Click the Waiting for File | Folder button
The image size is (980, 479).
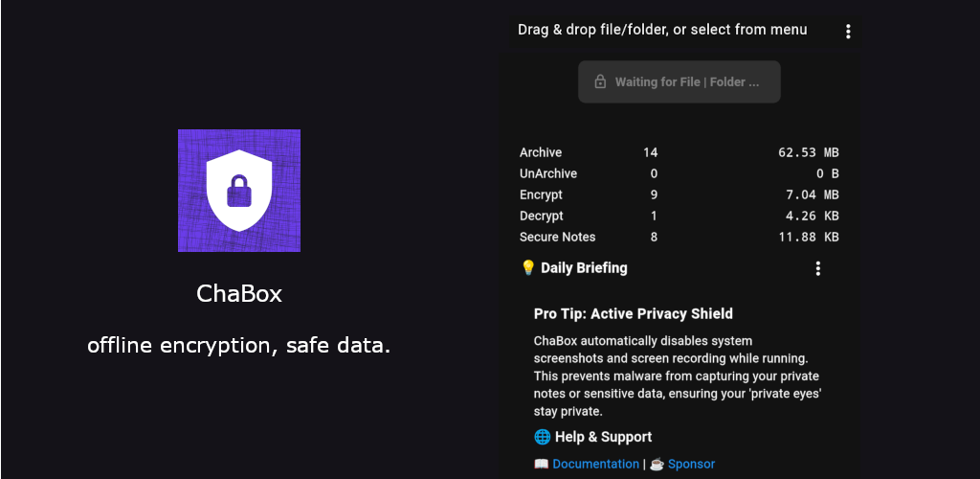(x=679, y=82)
